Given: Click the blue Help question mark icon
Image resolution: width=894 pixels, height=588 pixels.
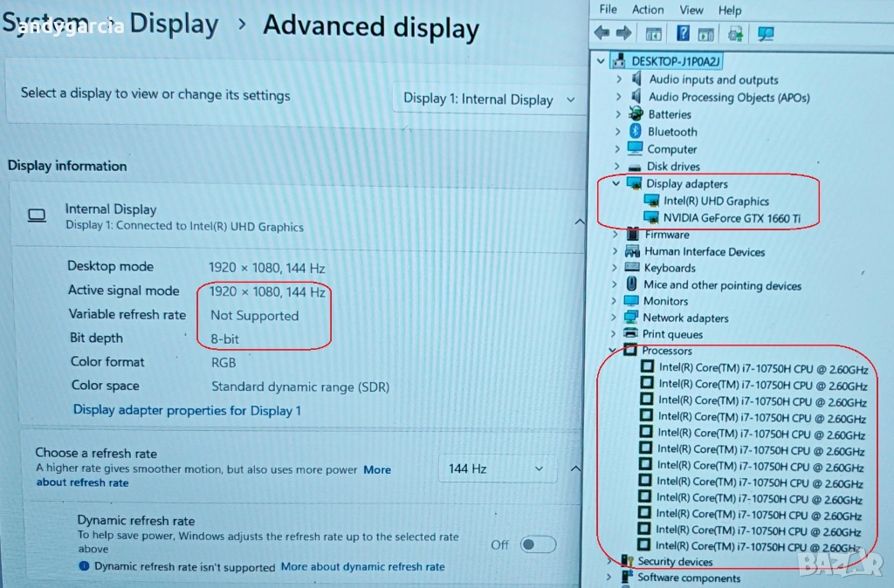Looking at the screenshot, I should pos(683,33).
